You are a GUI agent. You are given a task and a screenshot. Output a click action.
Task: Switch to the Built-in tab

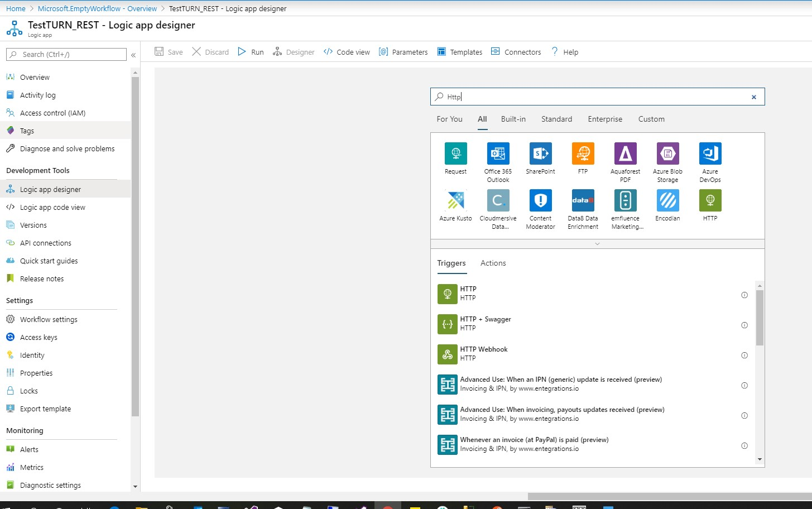pos(513,119)
